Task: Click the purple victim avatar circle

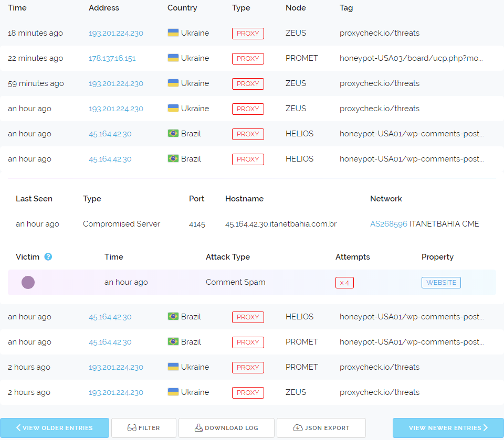Action: 28,283
